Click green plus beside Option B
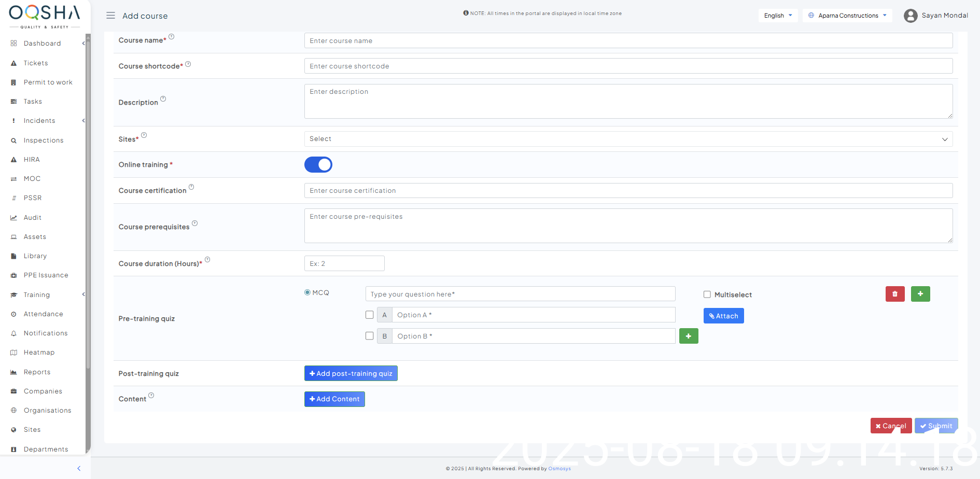Screen dimensions: 980x479 [688, 336]
